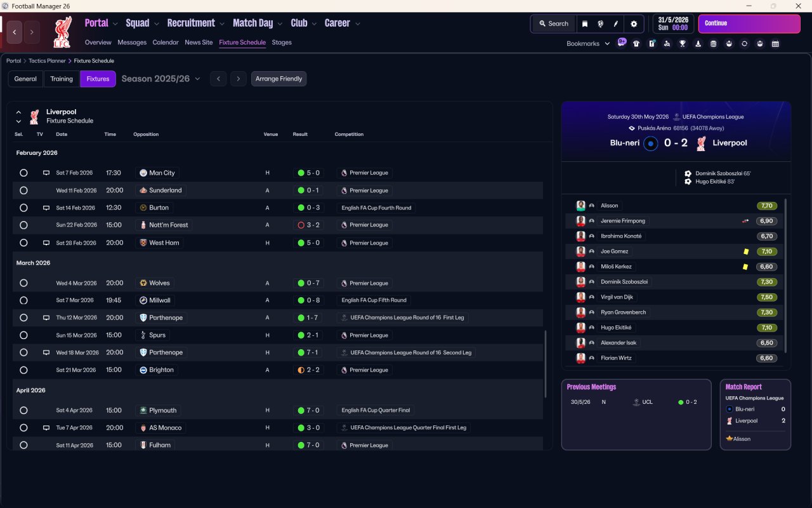
Task: Click the Continue button
Action: coord(749,23)
